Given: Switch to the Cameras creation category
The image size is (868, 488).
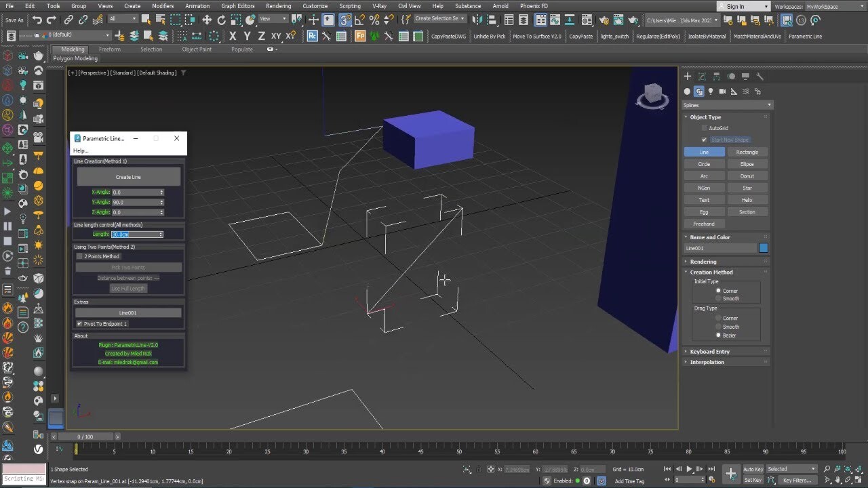Looking at the screenshot, I should click(722, 91).
